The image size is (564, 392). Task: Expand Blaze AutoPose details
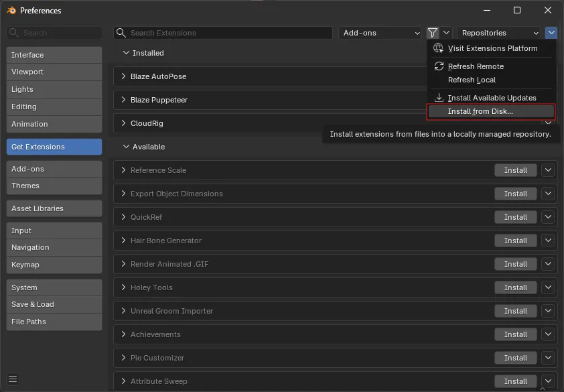coord(123,76)
